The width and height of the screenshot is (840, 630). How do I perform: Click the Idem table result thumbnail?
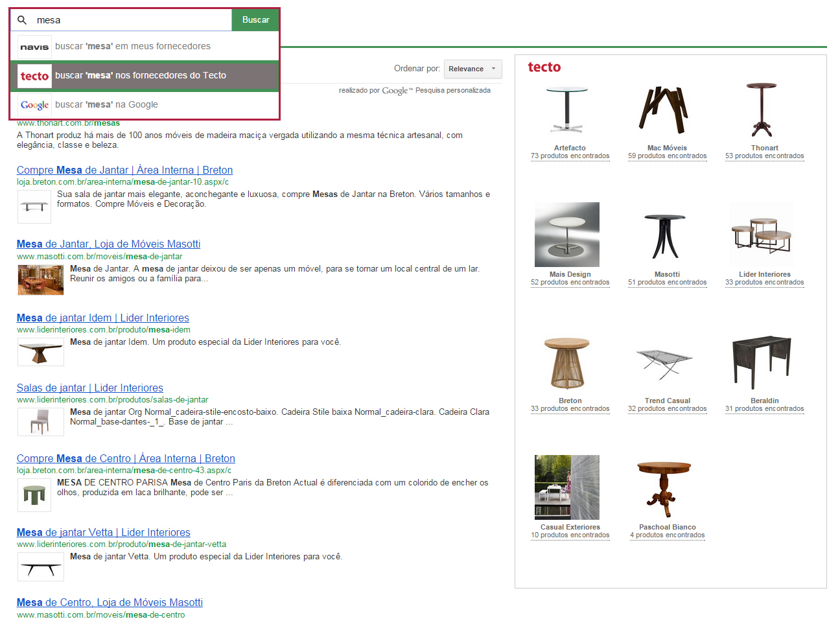(41, 353)
